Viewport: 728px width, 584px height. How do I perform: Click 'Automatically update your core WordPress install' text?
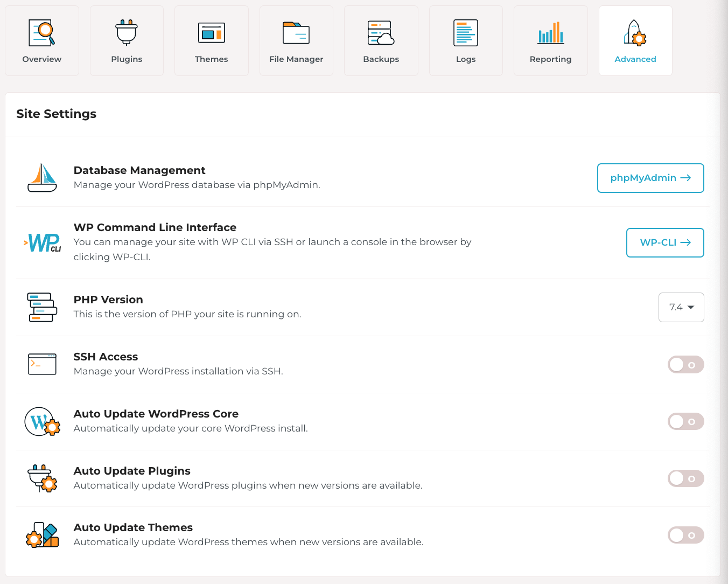[191, 428]
